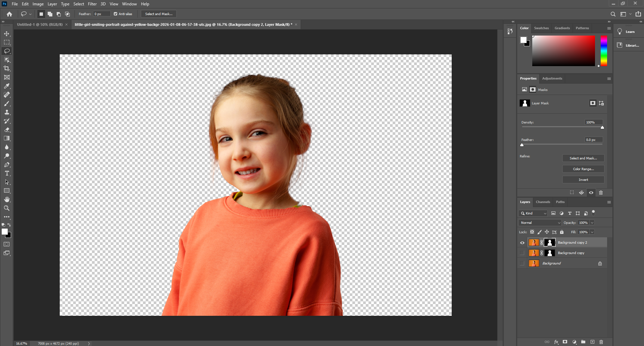Click the Invert button in Properties

coord(583,180)
